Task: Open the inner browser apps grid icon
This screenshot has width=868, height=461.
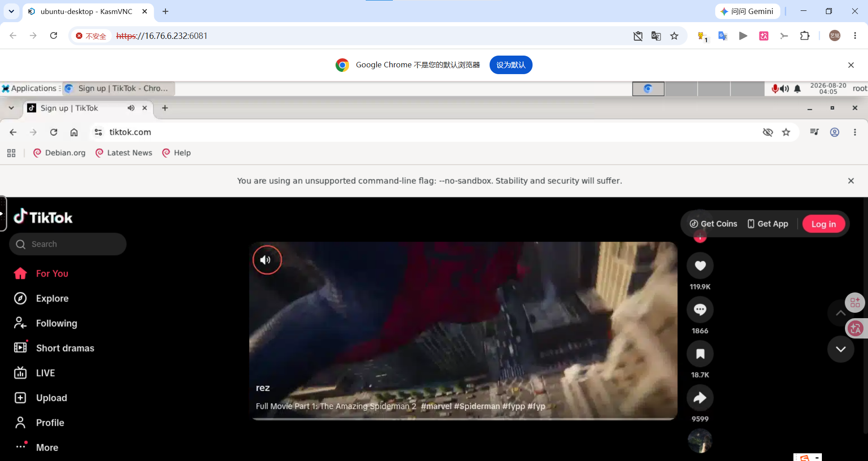Action: coord(11,153)
